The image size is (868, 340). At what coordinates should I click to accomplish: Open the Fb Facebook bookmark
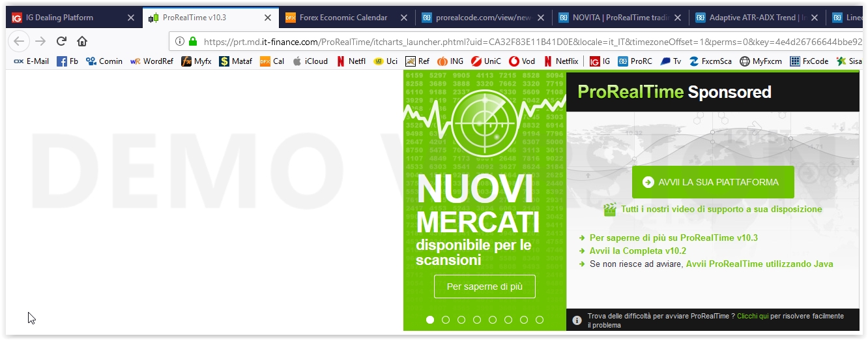[67, 61]
